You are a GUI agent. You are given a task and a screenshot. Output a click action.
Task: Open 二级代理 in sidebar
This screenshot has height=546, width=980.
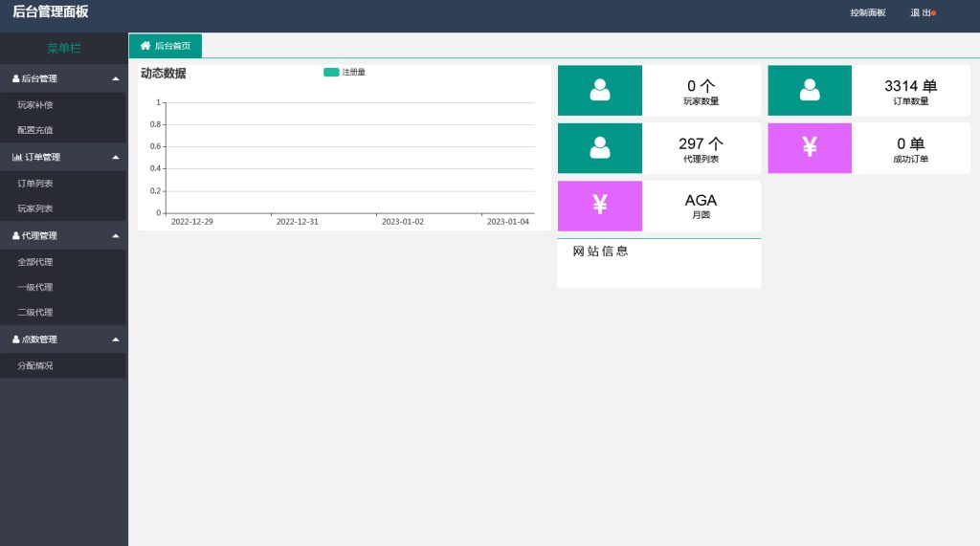(x=35, y=313)
